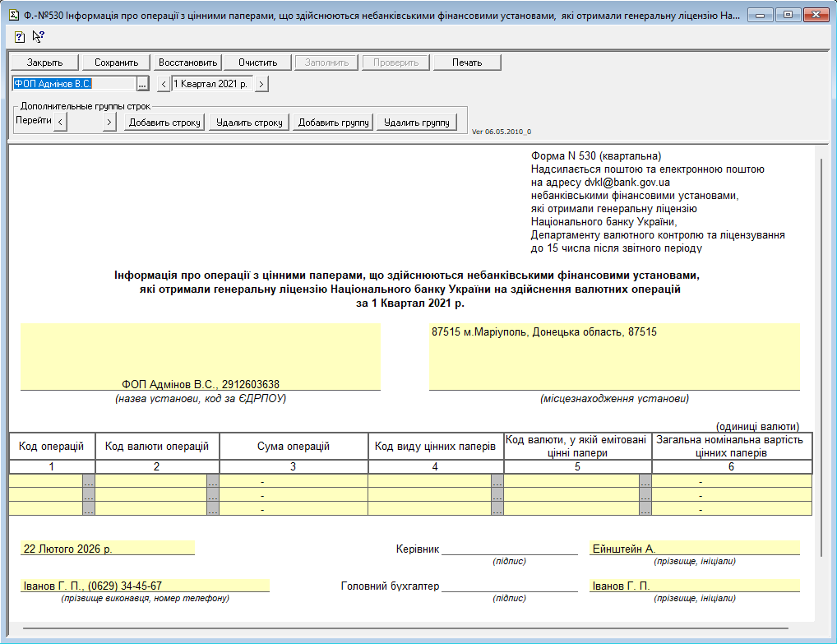837x644 pixels.
Task: Click the help icon in the toolbar
Action: pyautogui.click(x=20, y=36)
